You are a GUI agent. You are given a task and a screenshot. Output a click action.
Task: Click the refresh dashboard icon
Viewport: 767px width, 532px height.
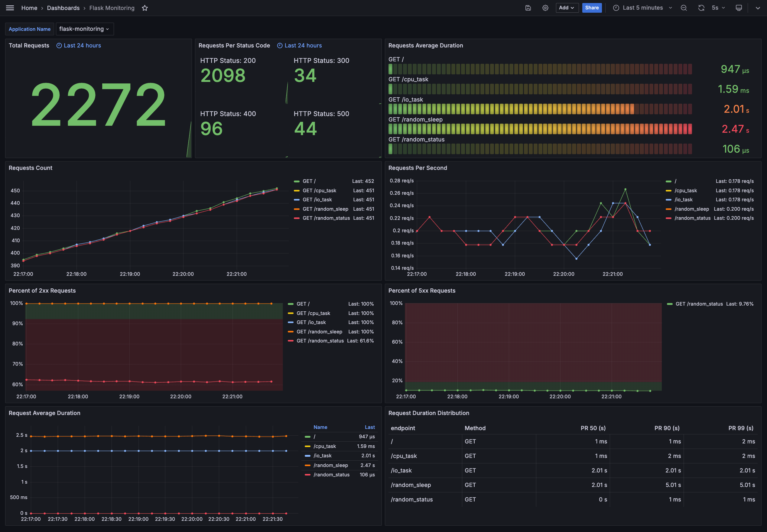(x=701, y=8)
